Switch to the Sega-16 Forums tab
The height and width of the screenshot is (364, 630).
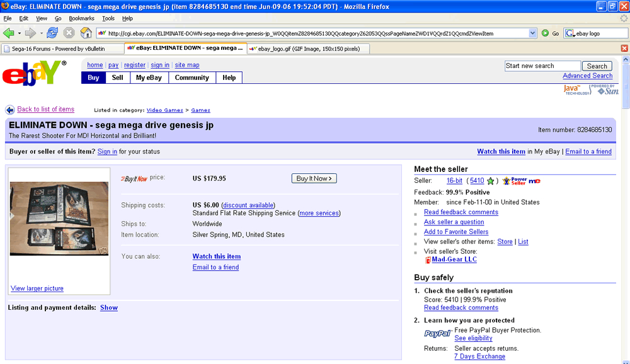pos(62,48)
